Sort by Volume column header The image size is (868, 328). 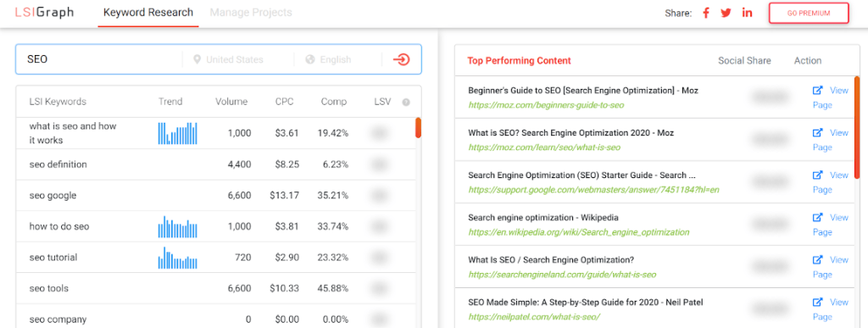point(231,102)
